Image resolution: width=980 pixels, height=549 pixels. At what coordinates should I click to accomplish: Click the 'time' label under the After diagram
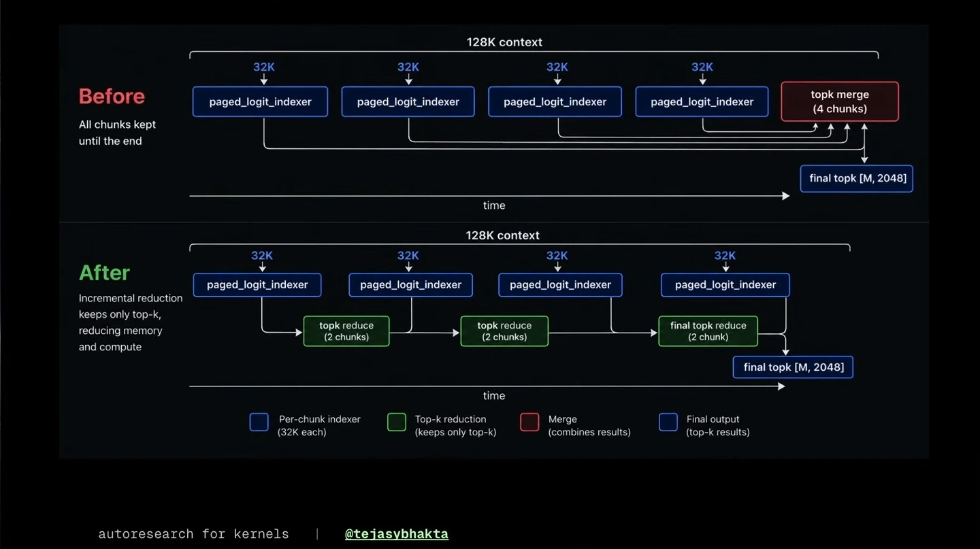(494, 396)
